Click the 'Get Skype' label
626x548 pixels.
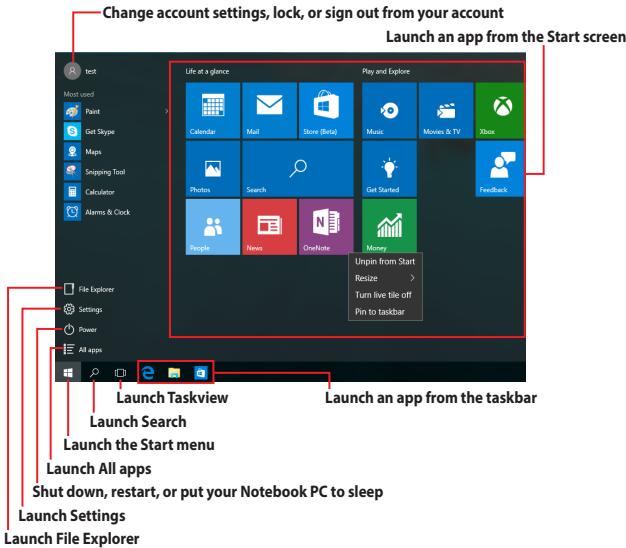(100, 132)
